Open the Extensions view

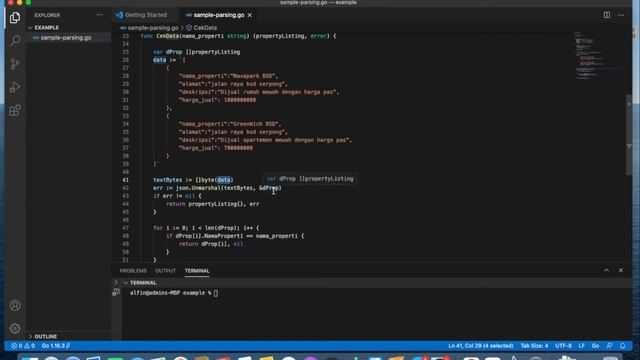[15, 110]
